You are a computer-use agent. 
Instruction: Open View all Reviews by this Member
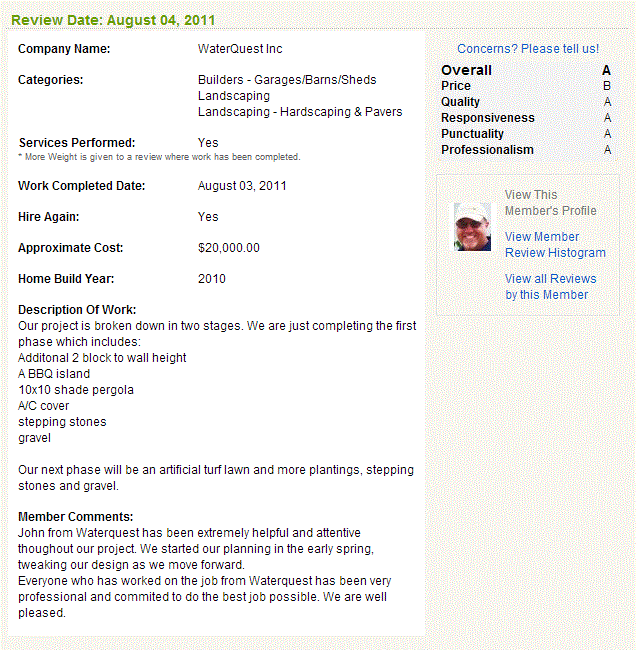(x=550, y=286)
